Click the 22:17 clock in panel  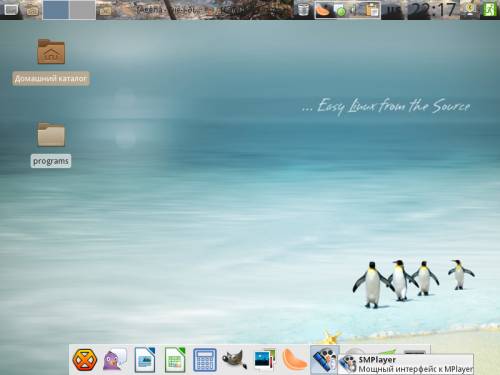click(x=432, y=10)
